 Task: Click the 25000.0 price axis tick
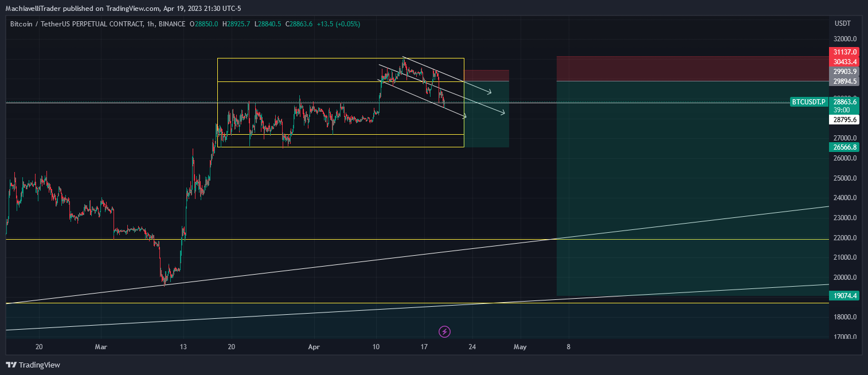(x=845, y=178)
